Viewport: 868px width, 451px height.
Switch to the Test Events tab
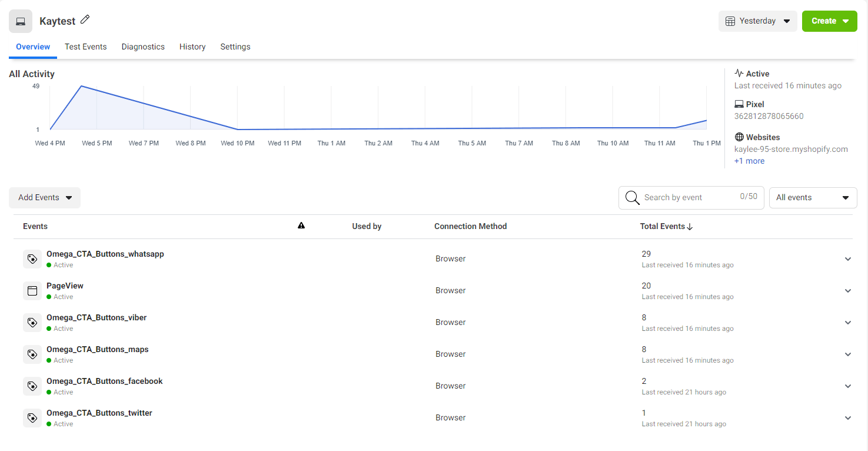pyautogui.click(x=85, y=47)
